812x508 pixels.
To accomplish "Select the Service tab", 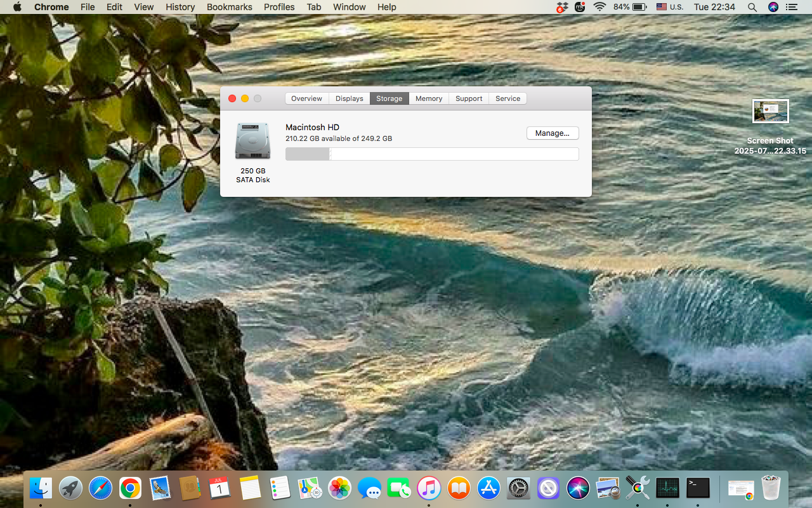I will pyautogui.click(x=507, y=98).
